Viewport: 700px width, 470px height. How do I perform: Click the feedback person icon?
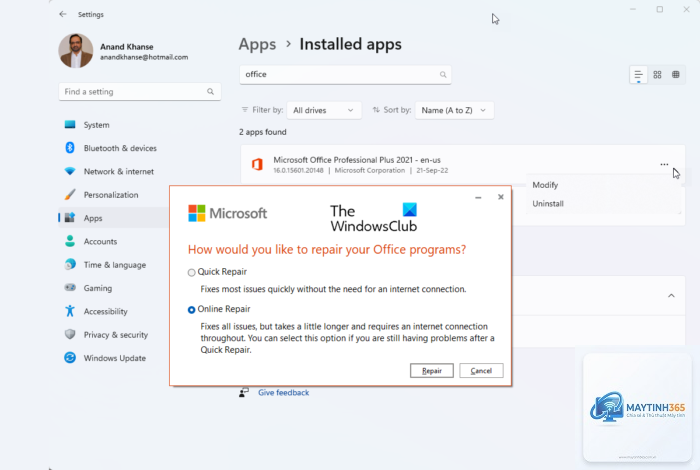[x=244, y=392]
